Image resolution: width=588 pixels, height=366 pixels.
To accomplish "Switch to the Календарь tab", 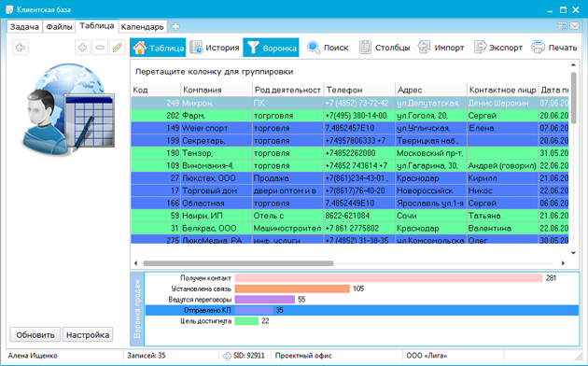I will [x=142, y=27].
